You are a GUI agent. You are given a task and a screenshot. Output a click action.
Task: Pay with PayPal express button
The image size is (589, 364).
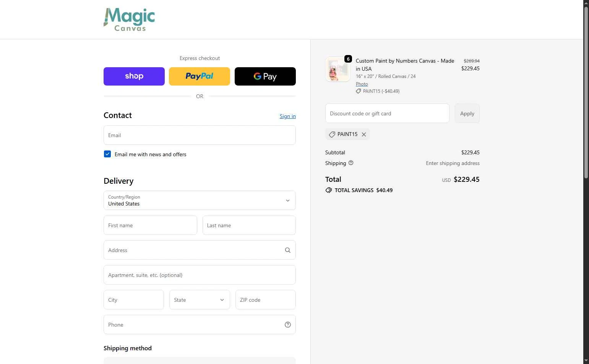tap(200, 76)
